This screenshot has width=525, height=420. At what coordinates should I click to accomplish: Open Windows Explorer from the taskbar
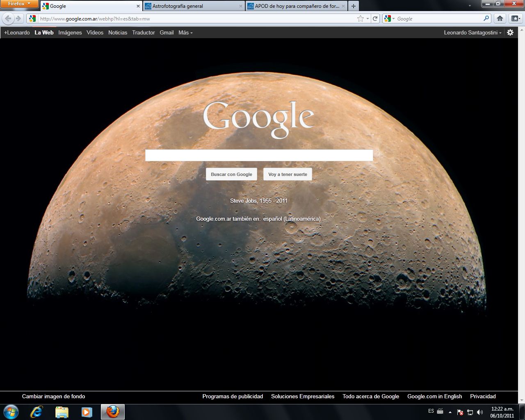[62, 412]
